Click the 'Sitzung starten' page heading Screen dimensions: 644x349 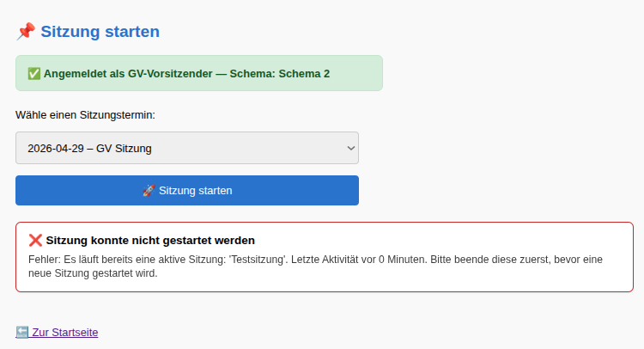(x=100, y=32)
